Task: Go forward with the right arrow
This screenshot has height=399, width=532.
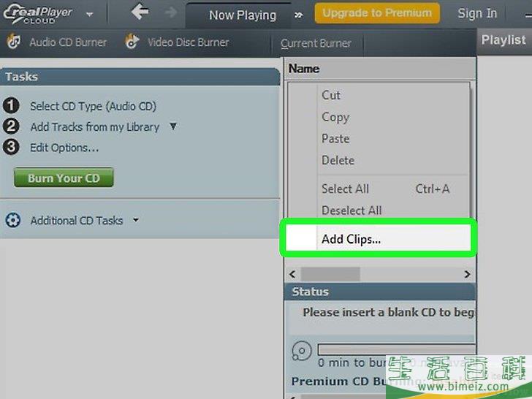Action: 171,12
